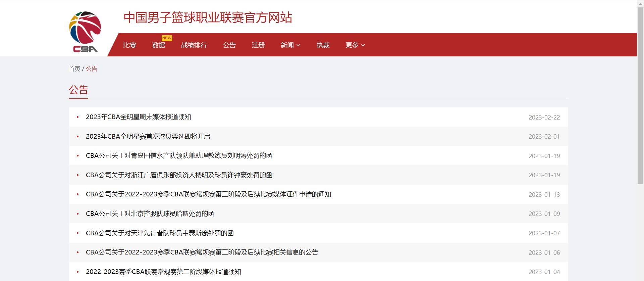Click the 公告 section heading
Screen dimensions: 644x281
(78, 90)
